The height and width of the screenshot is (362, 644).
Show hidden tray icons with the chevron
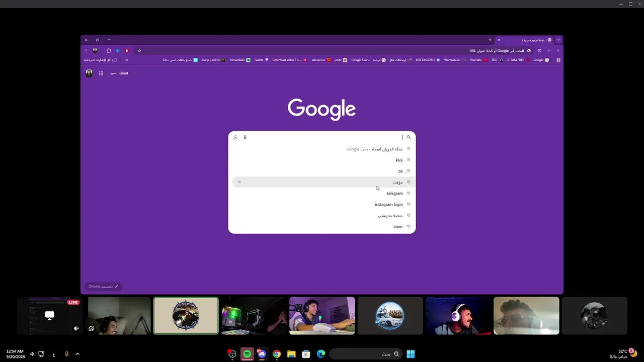click(77, 354)
